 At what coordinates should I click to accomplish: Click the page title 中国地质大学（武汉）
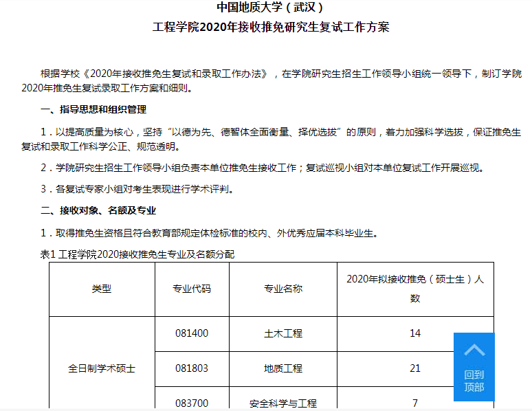271,7
